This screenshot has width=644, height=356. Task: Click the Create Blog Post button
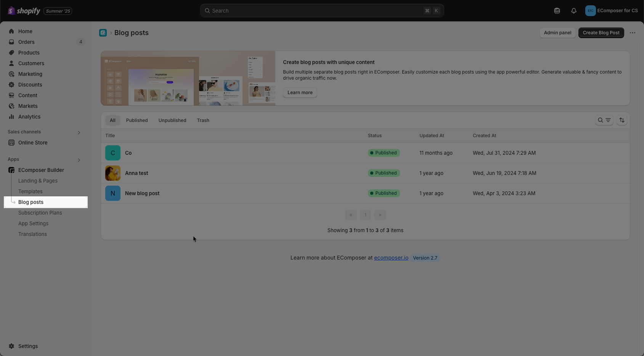[x=601, y=33]
